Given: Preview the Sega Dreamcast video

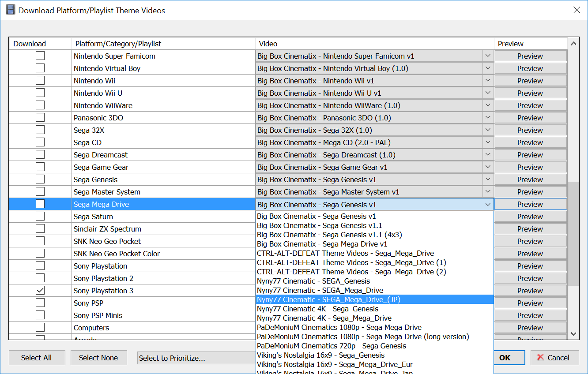Looking at the screenshot, I should (x=531, y=155).
